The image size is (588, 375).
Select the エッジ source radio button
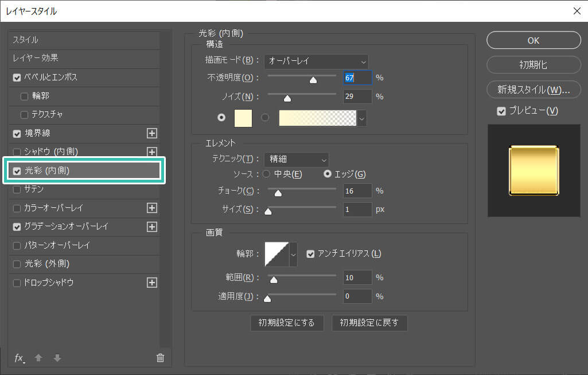pyautogui.click(x=328, y=174)
